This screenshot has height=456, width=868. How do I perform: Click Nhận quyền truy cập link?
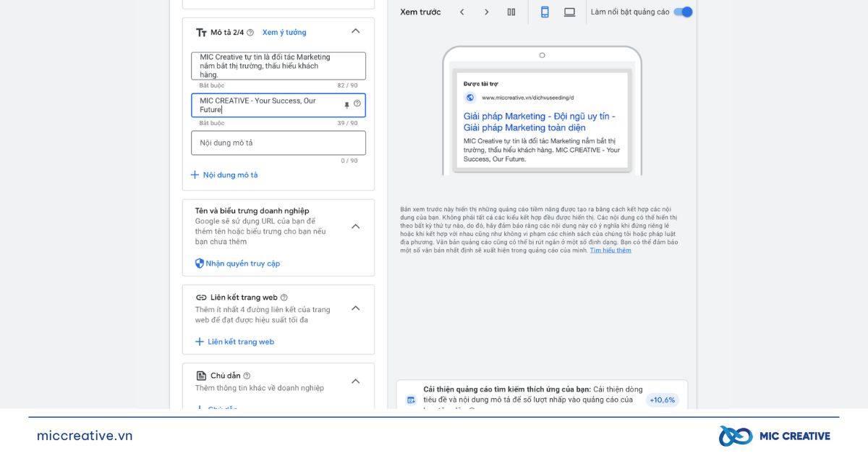point(237,263)
